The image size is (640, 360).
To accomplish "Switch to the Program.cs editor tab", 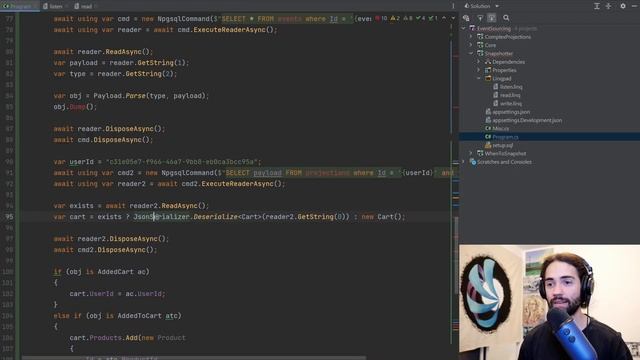I will click(19, 6).
